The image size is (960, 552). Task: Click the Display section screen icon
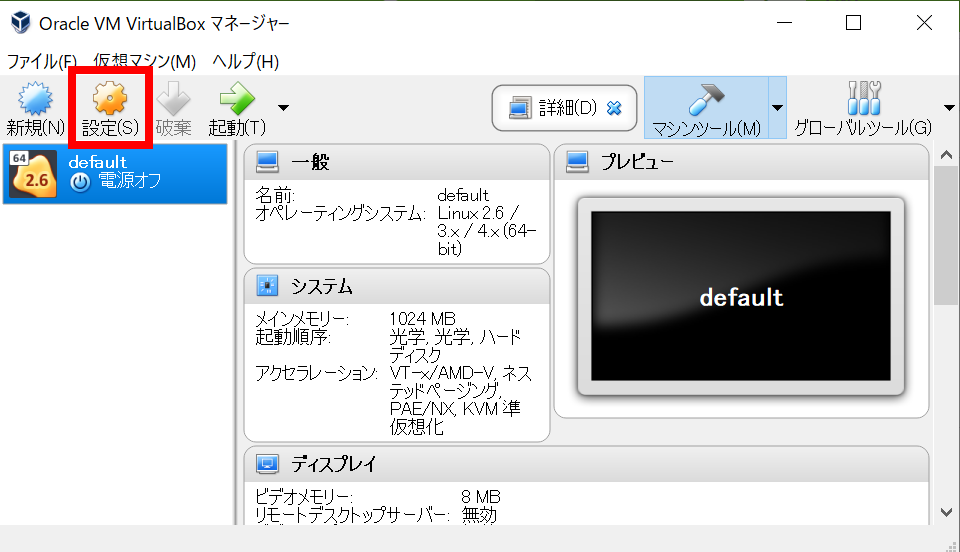(268, 464)
